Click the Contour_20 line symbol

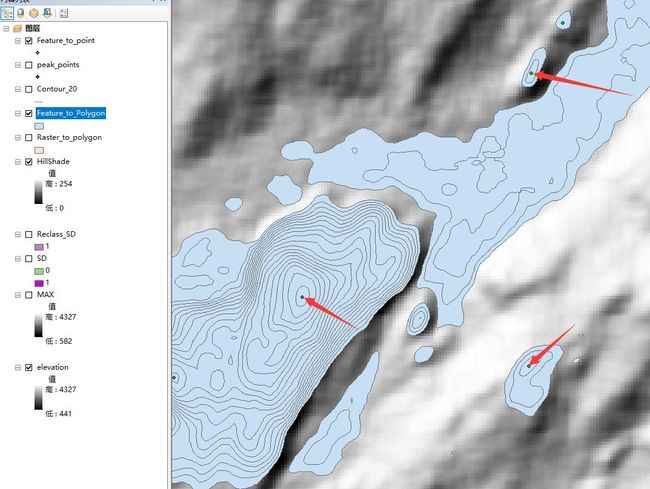click(x=39, y=102)
